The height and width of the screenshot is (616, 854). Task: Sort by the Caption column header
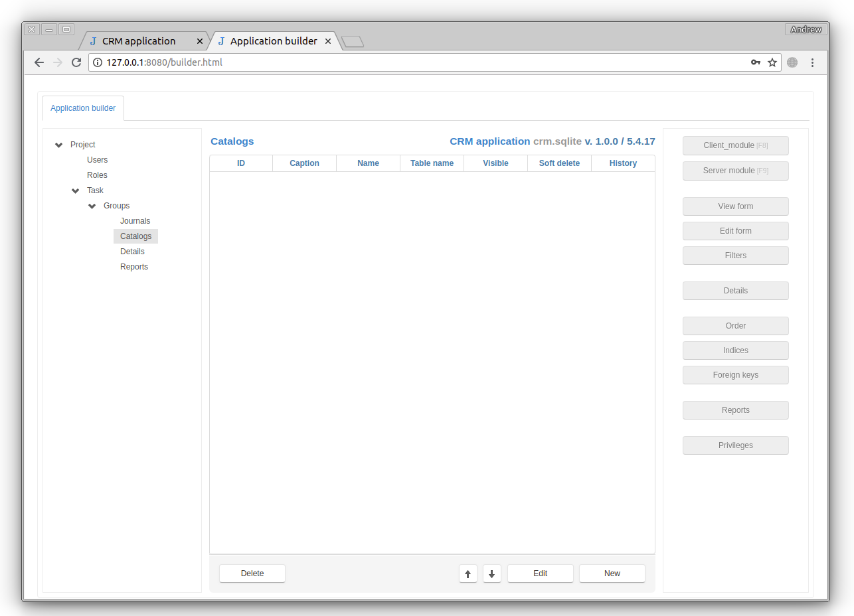tap(304, 163)
